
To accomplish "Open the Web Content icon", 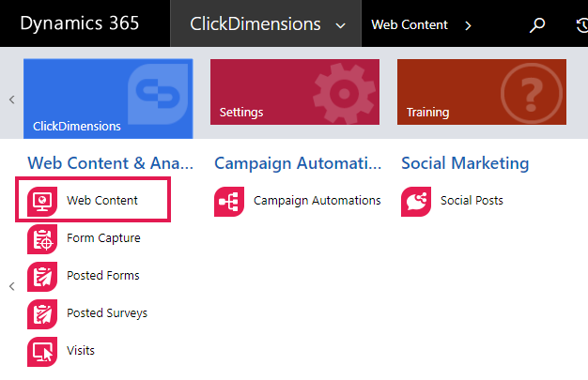I will point(42,201).
